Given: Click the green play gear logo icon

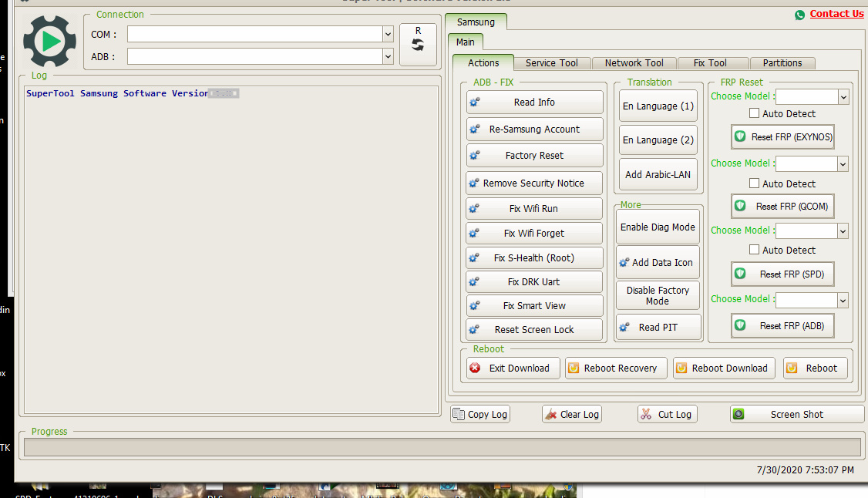Looking at the screenshot, I should (x=50, y=41).
